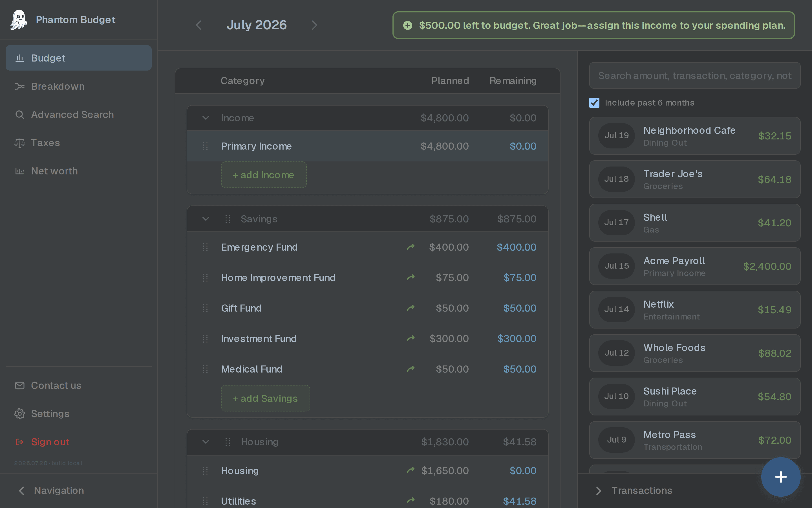Click the plus icon in budget banner
The image size is (812, 508).
407,25
